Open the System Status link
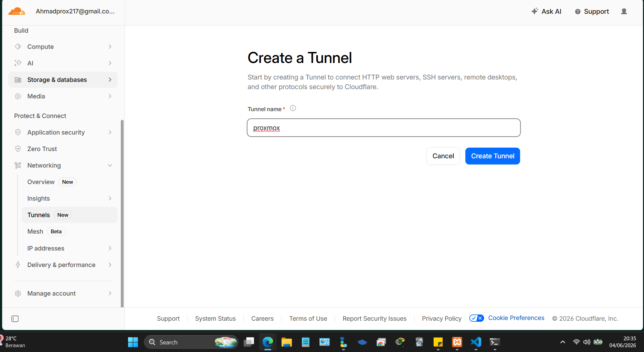Image resolution: width=644 pixels, height=352 pixels. (x=215, y=319)
